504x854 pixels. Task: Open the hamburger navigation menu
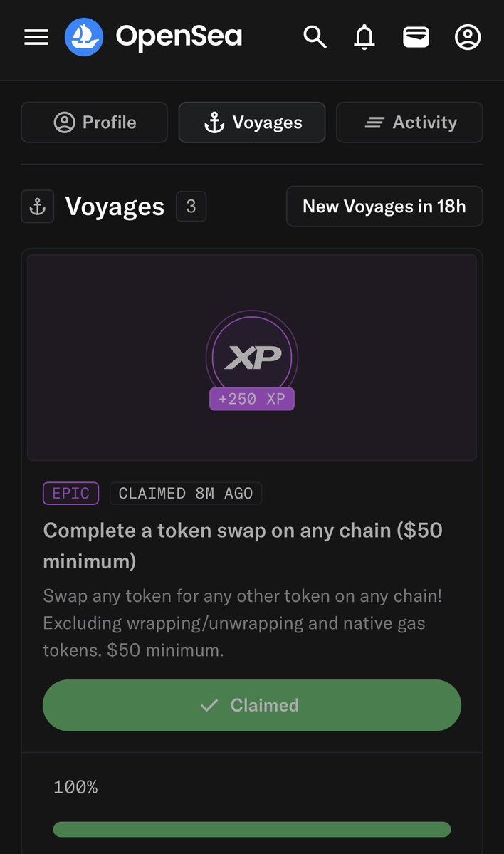pyautogui.click(x=36, y=37)
